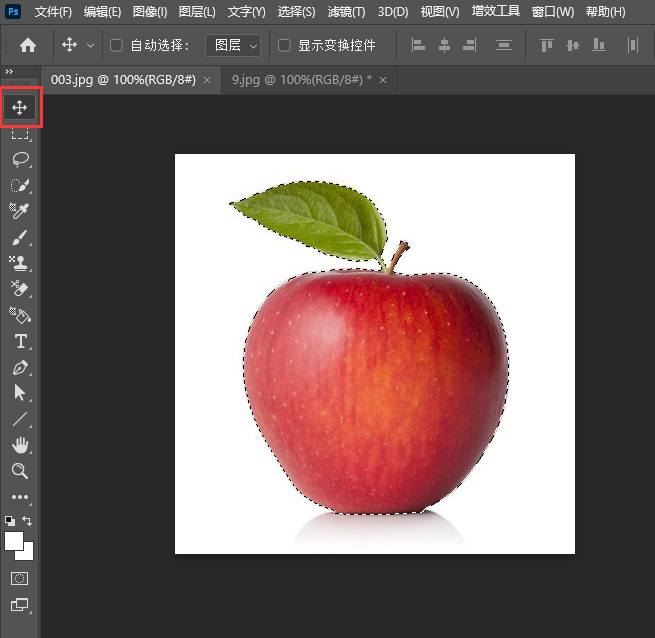This screenshot has height=638, width=655.
Task: Open the 窗口(W) menu
Action: pos(553,12)
